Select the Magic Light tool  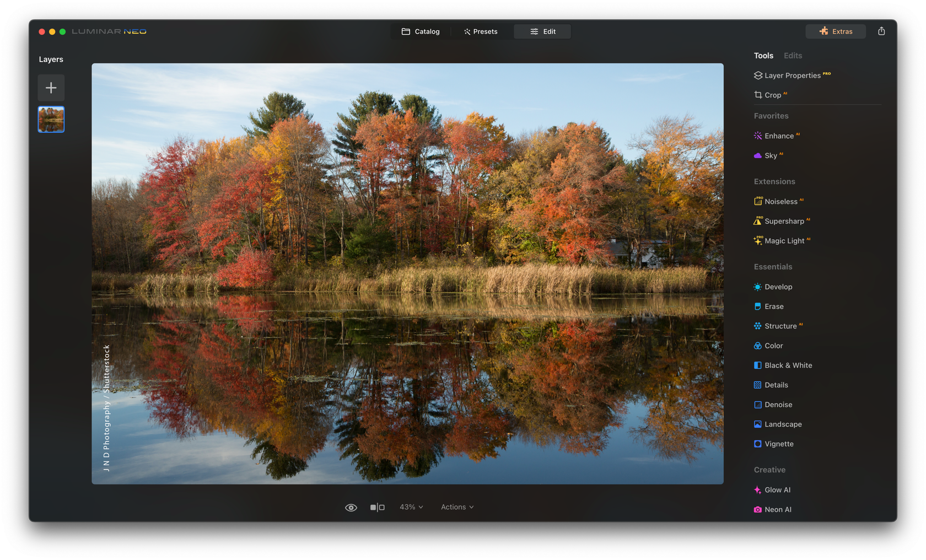tap(785, 241)
